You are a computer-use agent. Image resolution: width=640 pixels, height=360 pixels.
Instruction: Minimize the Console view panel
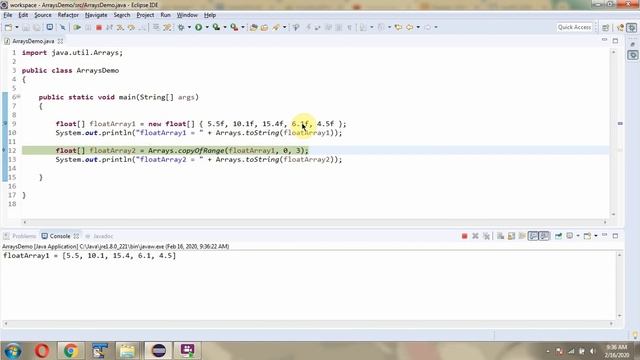(x=604, y=236)
